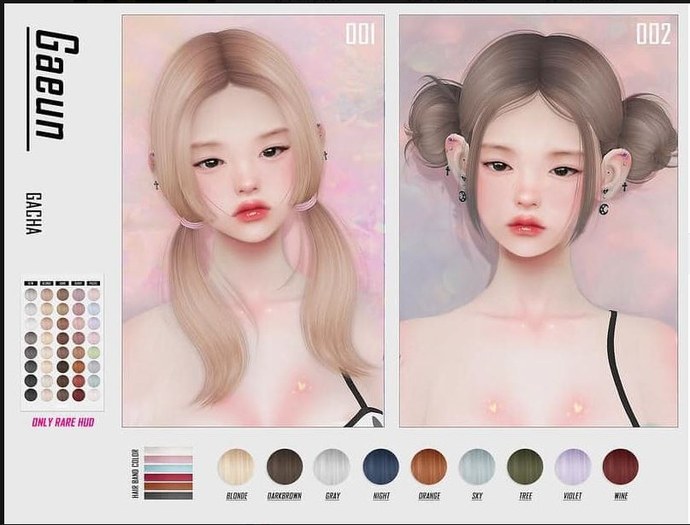Open the 002 double bun hairstyle preview
This screenshot has width=690, height=525.
[x=539, y=221]
